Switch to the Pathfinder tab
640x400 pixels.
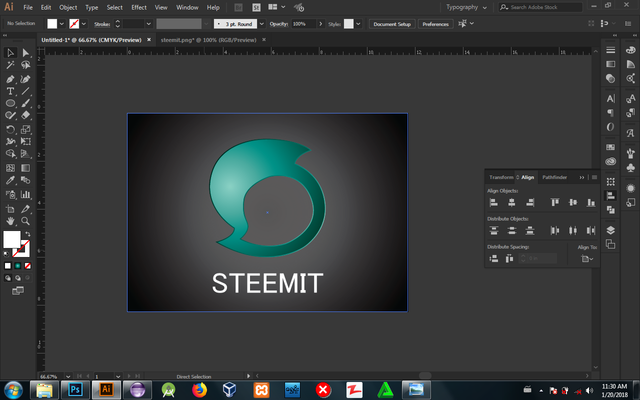point(554,177)
